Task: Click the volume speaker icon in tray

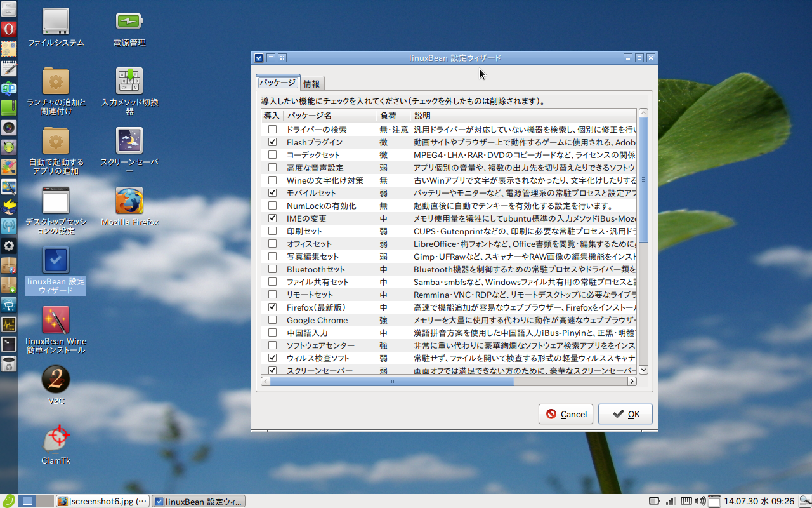Action: coord(700,501)
